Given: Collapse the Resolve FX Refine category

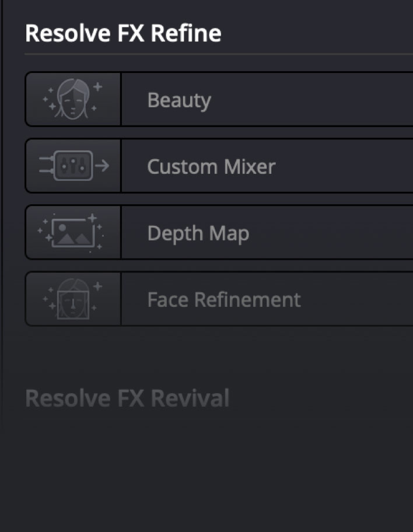Looking at the screenshot, I should click(x=123, y=33).
